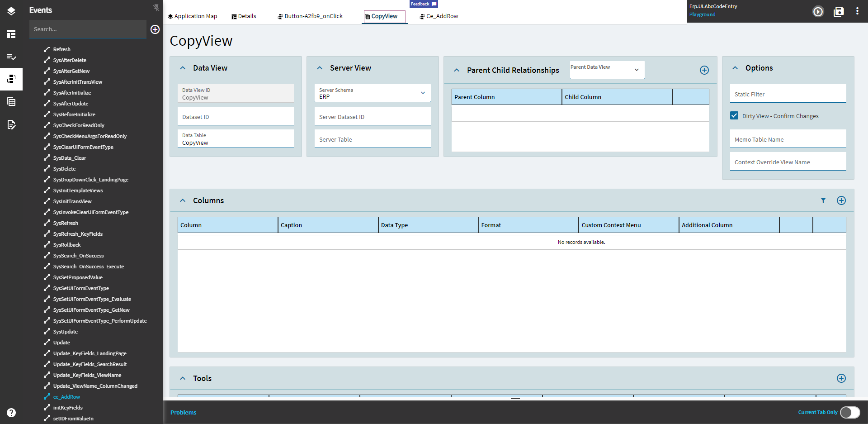The width and height of the screenshot is (868, 424).
Task: Collapse the Server View section
Action: (320, 68)
